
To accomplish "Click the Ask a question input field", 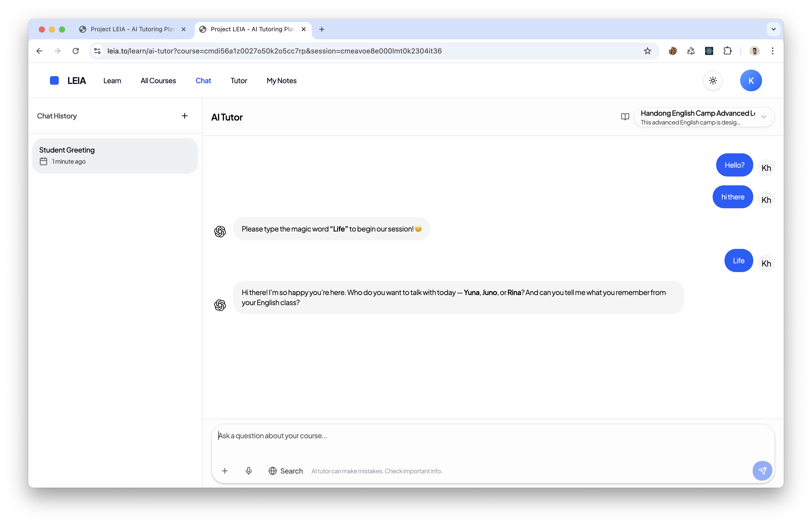I will (477, 436).
